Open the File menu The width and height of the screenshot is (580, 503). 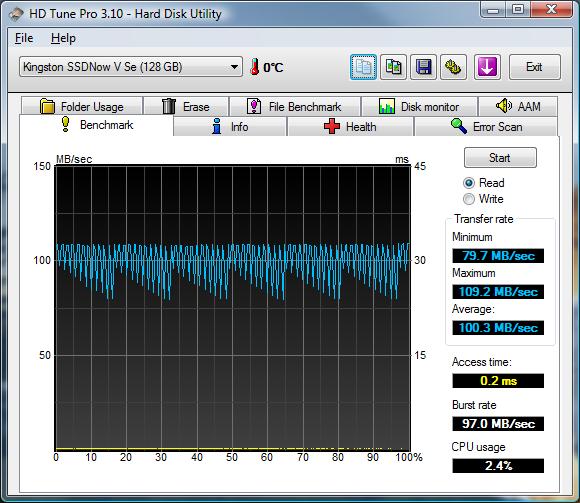coord(24,38)
